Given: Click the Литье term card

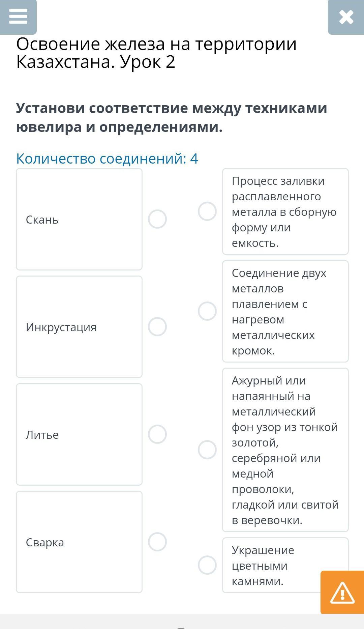Looking at the screenshot, I should pos(79,434).
